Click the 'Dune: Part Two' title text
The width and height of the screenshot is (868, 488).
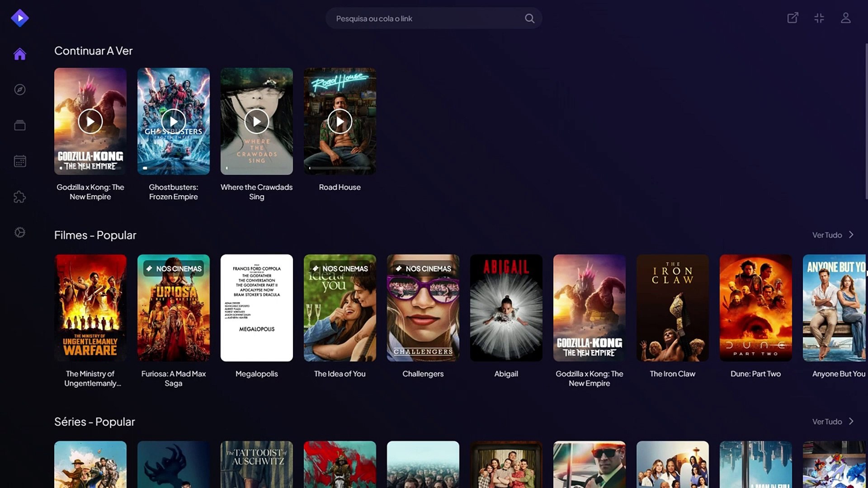(756, 374)
